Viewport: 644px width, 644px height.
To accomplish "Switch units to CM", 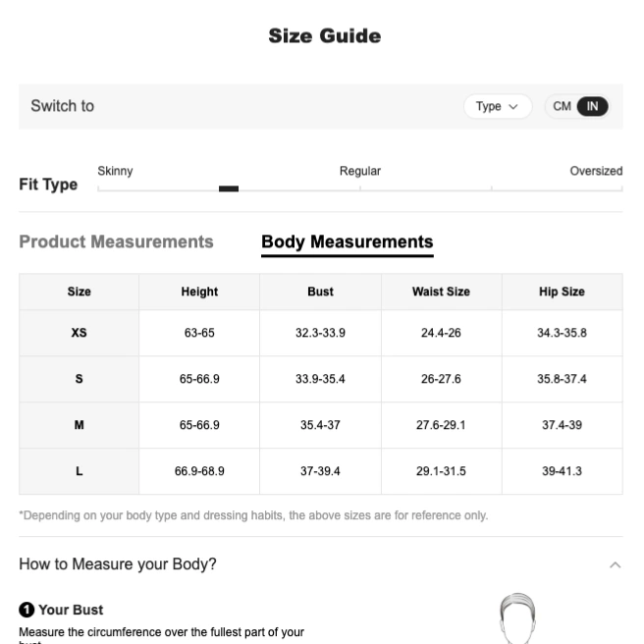I will click(x=562, y=106).
